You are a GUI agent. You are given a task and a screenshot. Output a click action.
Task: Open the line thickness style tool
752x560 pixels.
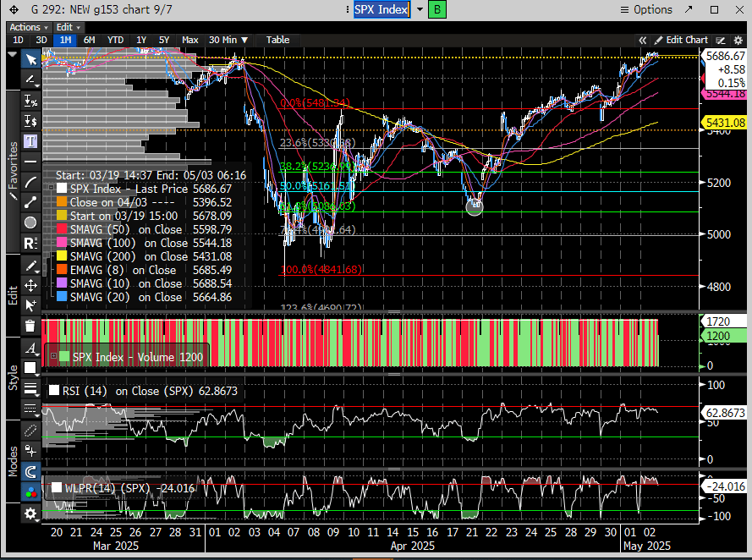(x=30, y=388)
